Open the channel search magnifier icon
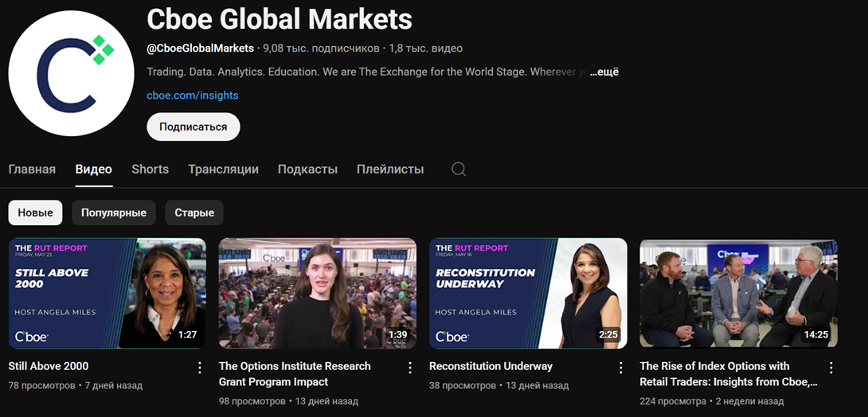This screenshot has height=417, width=868. tap(459, 169)
